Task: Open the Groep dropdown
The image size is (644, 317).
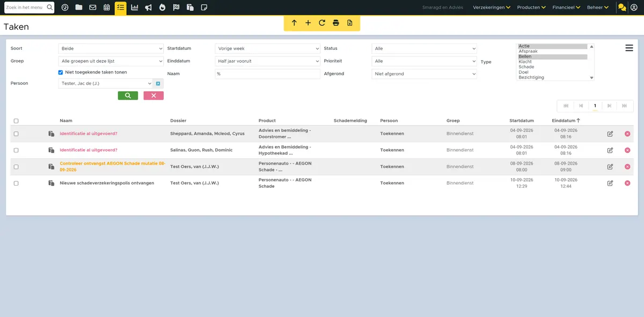Action: [111, 61]
